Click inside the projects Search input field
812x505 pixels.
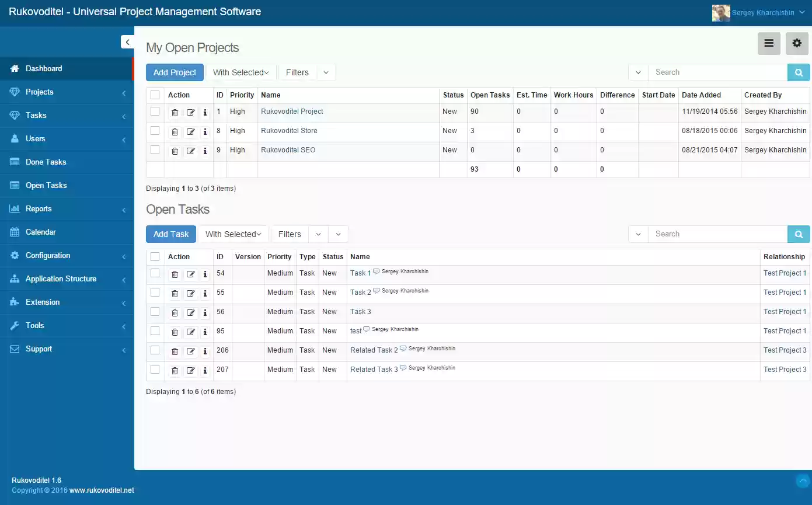point(718,72)
